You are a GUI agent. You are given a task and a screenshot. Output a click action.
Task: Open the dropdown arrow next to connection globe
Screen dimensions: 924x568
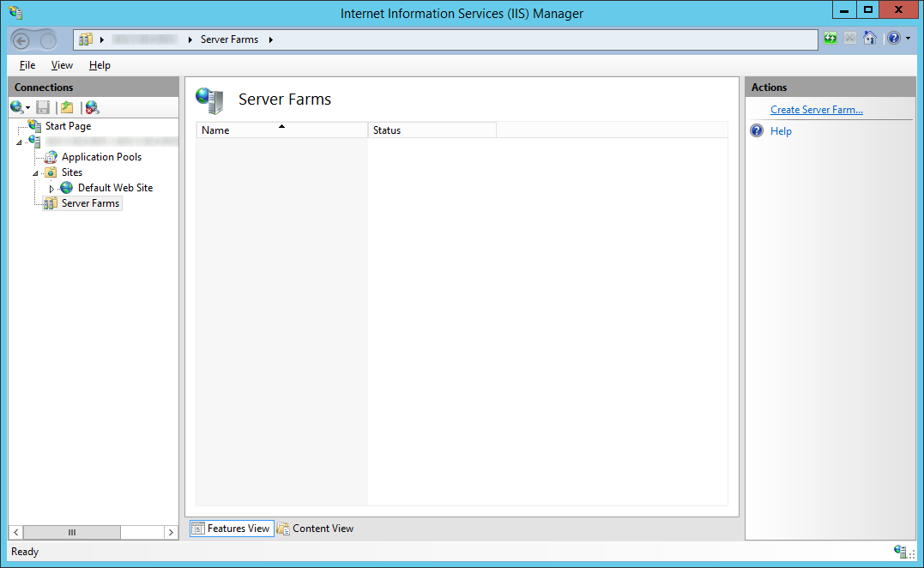tap(27, 108)
